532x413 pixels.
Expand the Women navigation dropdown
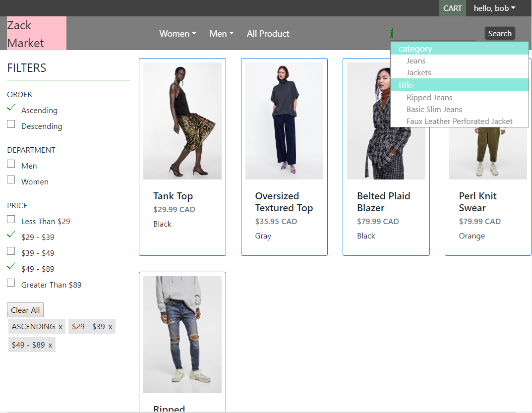click(177, 33)
